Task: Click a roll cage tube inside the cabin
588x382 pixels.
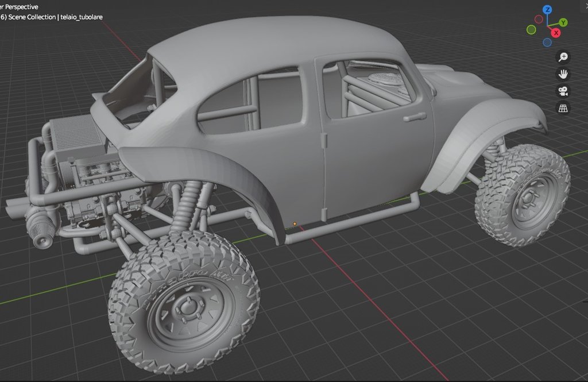Action: pyautogui.click(x=362, y=92)
